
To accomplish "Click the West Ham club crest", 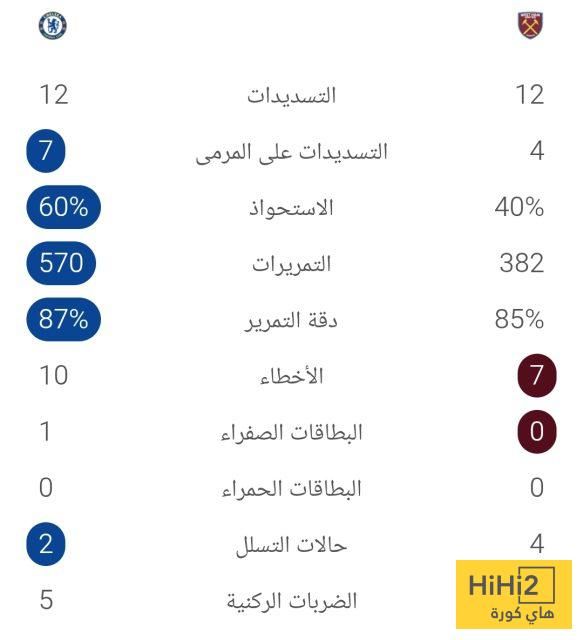I will click(530, 25).
